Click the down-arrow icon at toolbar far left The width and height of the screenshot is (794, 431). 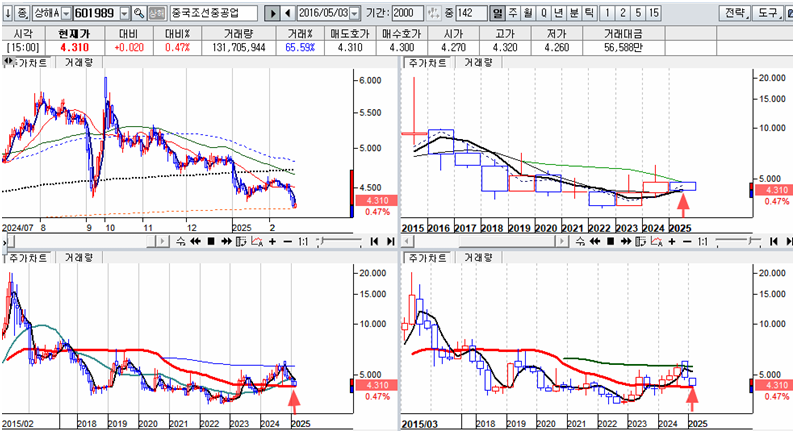[8, 14]
